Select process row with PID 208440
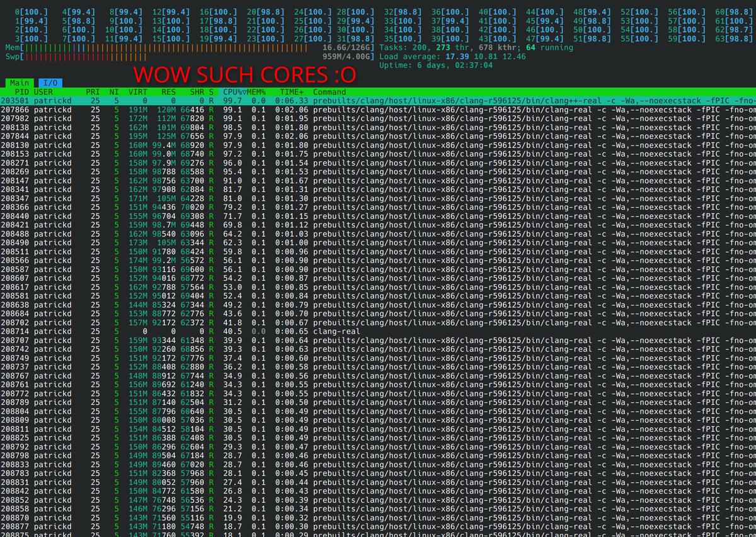The width and height of the screenshot is (756, 537). (378, 216)
